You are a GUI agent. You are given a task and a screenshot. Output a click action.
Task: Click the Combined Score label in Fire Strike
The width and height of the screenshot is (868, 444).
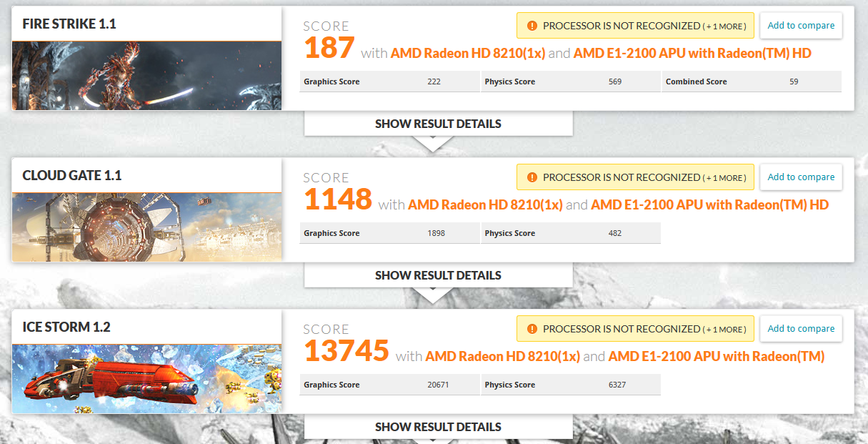coord(696,82)
